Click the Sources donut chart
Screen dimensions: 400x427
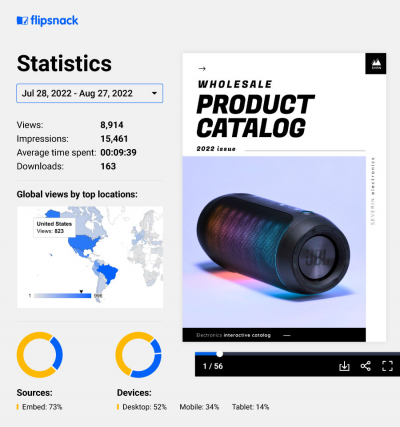tap(40, 355)
